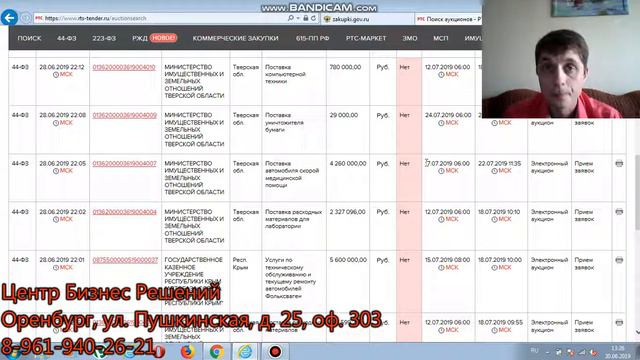The image size is (640, 360).
Task: Open the ЗМО menu item
Action: tap(409, 38)
